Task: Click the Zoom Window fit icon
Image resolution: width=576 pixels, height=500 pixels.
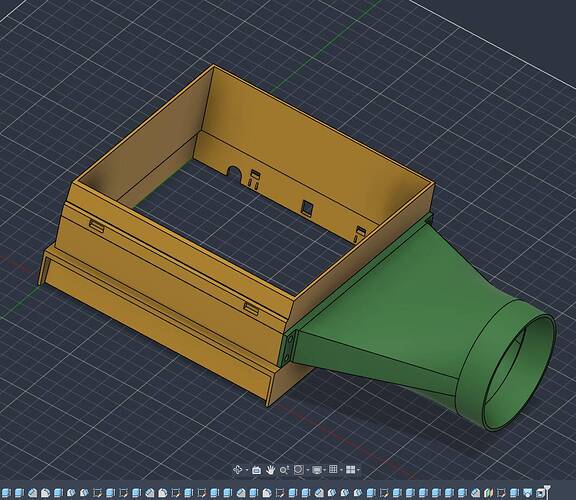Action: tap(299, 470)
